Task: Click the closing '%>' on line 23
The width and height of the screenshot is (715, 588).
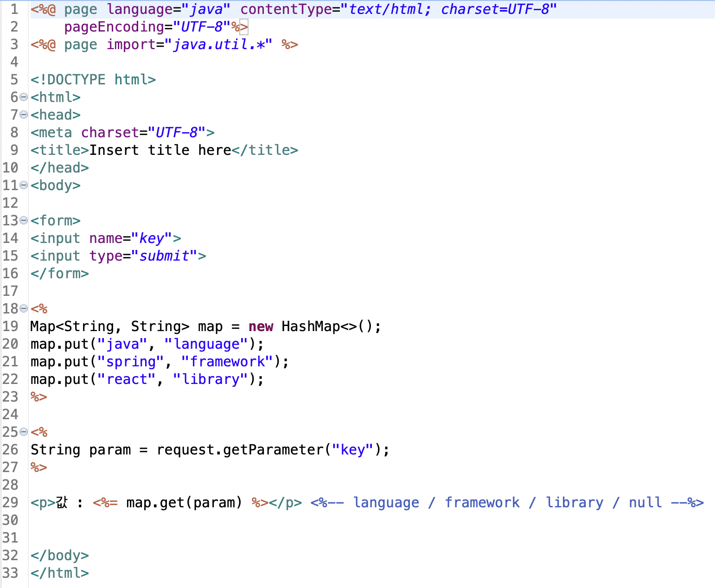Action: [39, 397]
